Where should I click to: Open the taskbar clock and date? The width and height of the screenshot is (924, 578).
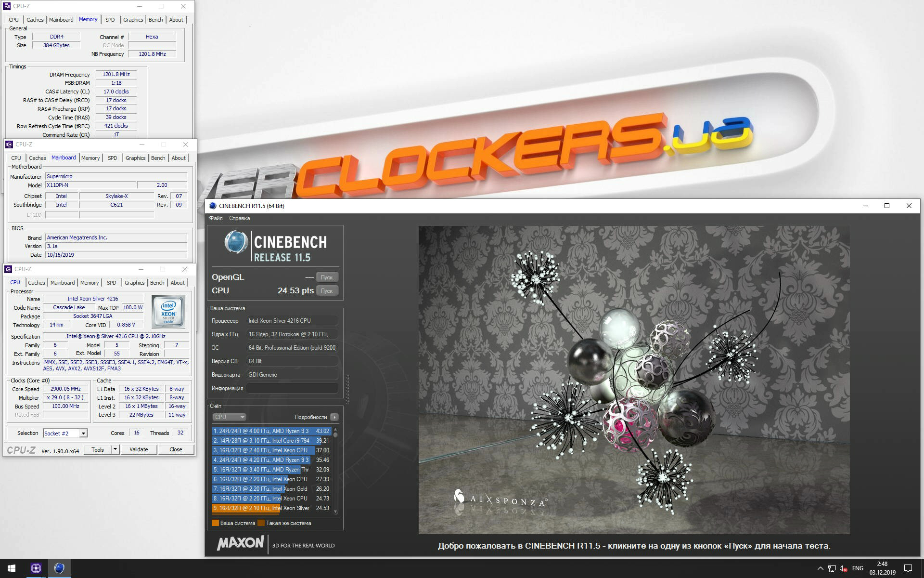pyautogui.click(x=882, y=568)
